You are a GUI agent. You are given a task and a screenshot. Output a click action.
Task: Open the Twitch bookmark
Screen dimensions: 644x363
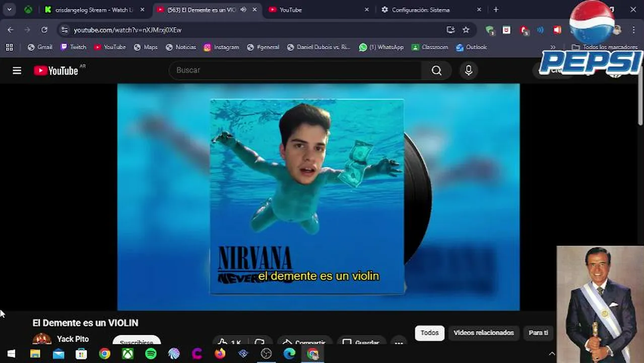tap(73, 47)
